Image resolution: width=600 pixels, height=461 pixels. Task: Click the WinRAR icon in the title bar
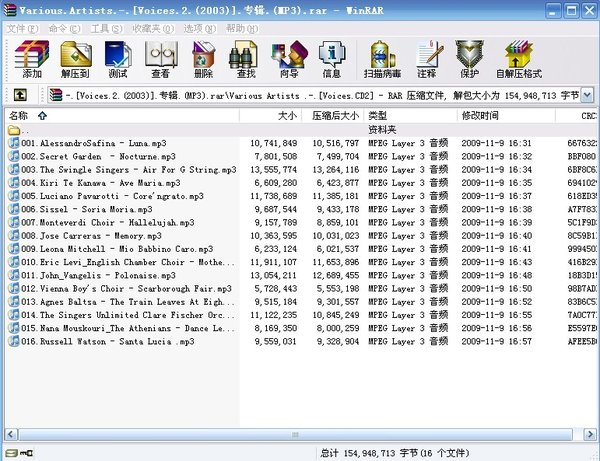click(10, 10)
